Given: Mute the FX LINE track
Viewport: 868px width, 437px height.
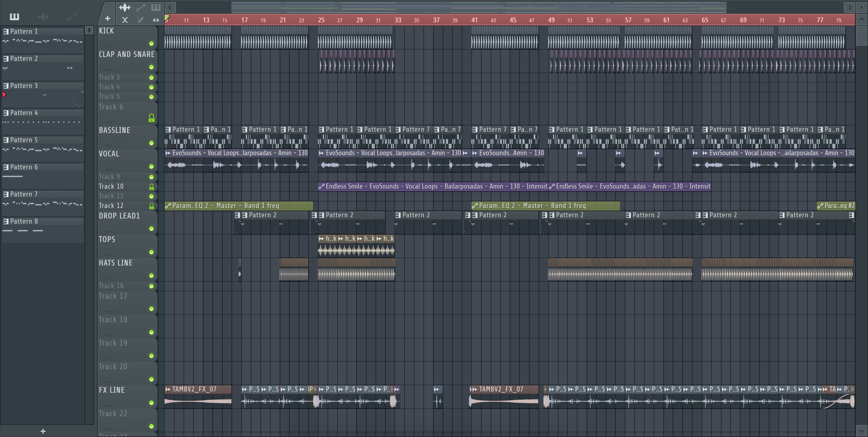Looking at the screenshot, I should [x=152, y=403].
